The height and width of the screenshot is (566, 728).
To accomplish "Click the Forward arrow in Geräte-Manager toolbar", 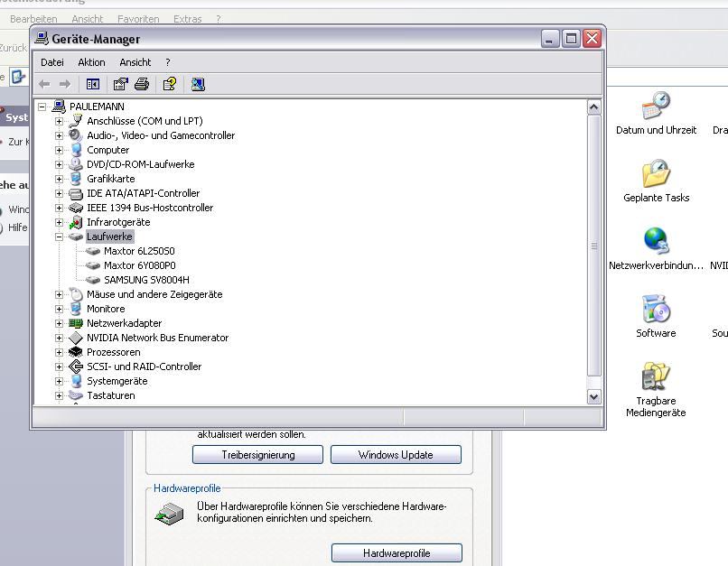I will [x=65, y=84].
